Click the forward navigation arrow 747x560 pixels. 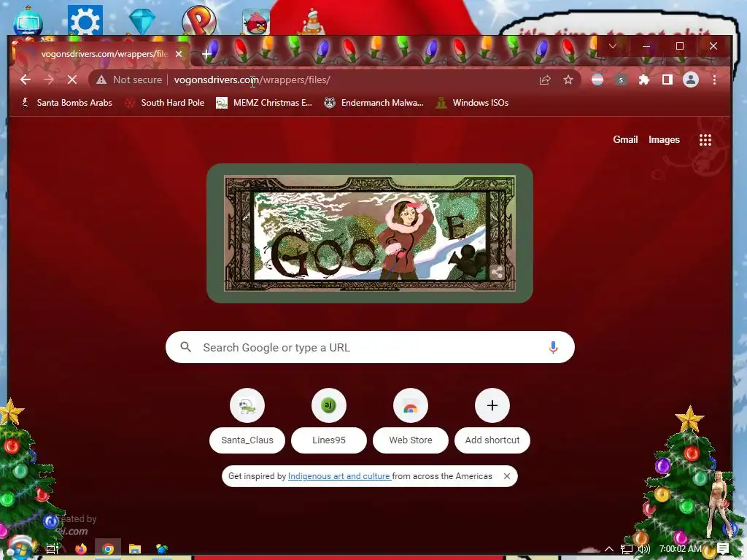49,80
